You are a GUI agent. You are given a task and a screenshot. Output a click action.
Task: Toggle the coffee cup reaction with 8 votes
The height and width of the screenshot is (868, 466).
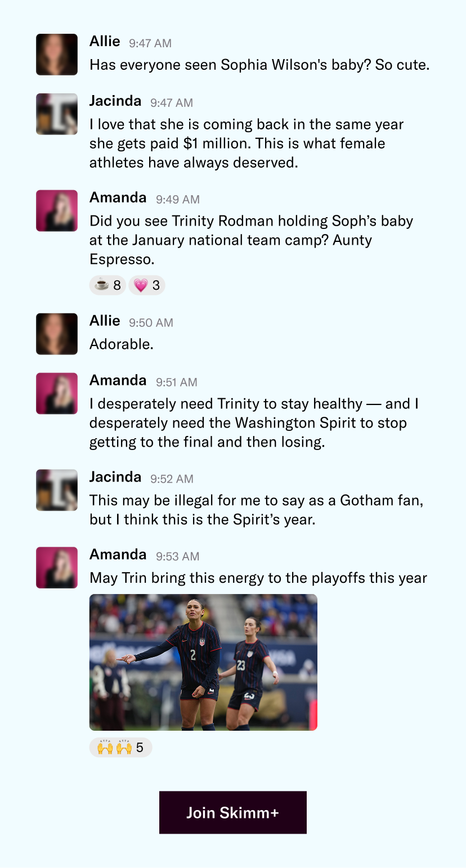[x=108, y=285]
